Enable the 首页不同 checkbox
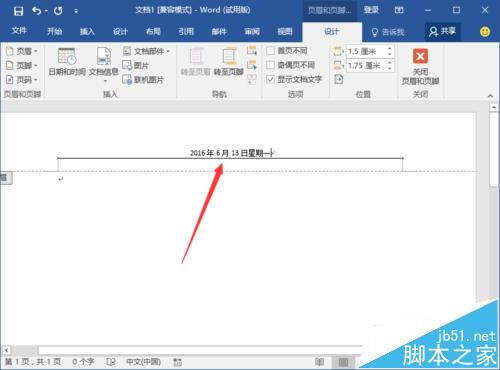The image size is (500, 370). 270,51
